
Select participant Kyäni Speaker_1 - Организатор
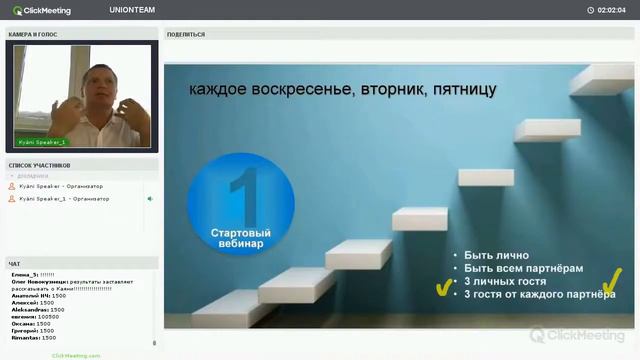pos(64,199)
